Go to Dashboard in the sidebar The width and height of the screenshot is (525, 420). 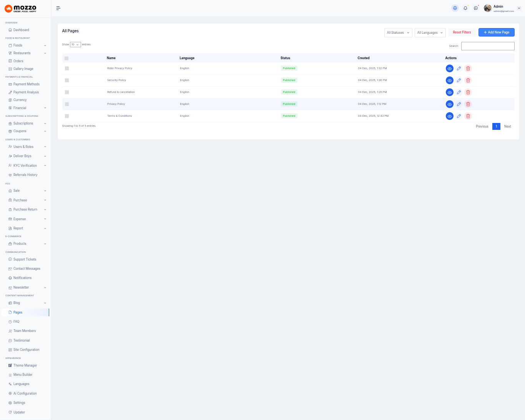tap(21, 30)
